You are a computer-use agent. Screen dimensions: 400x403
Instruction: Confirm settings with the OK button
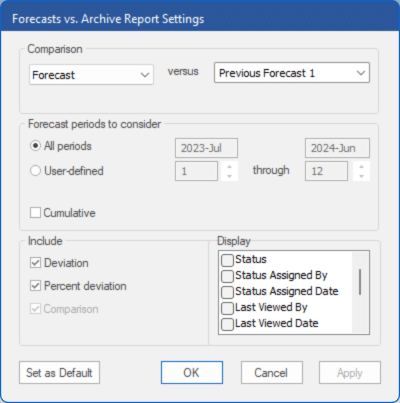pos(192,373)
